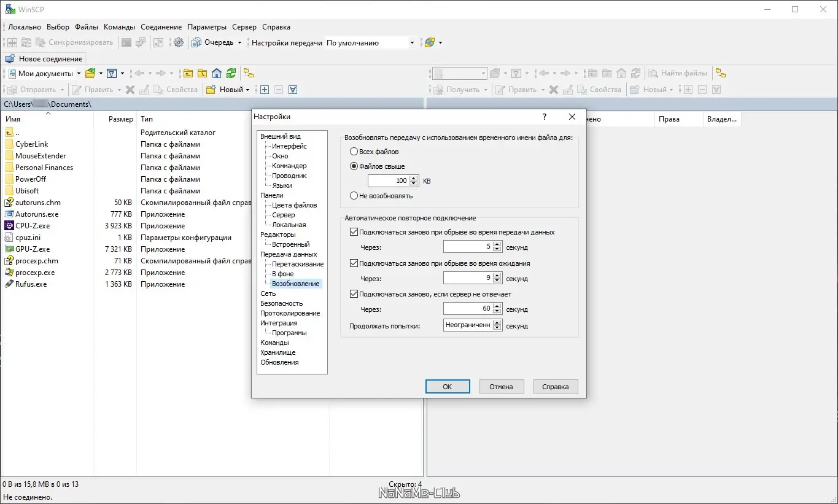Click the Refresh icon in remote panel toolbar
The height and width of the screenshot is (504, 838).
tap(636, 73)
